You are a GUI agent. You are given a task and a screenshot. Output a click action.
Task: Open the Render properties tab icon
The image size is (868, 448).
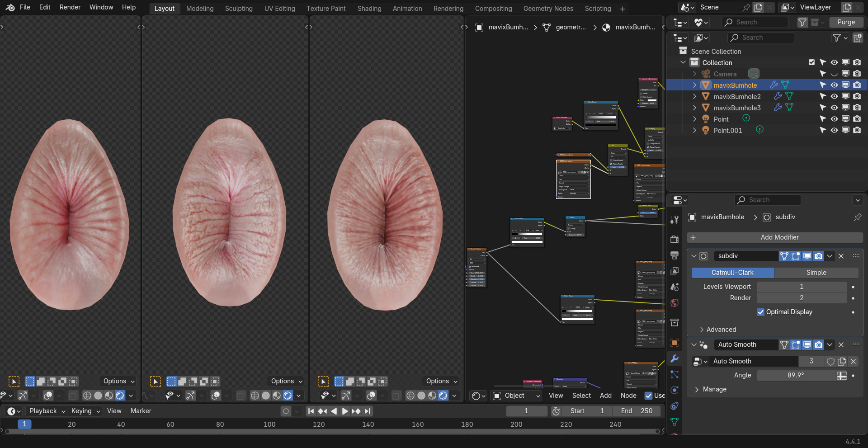(x=675, y=239)
